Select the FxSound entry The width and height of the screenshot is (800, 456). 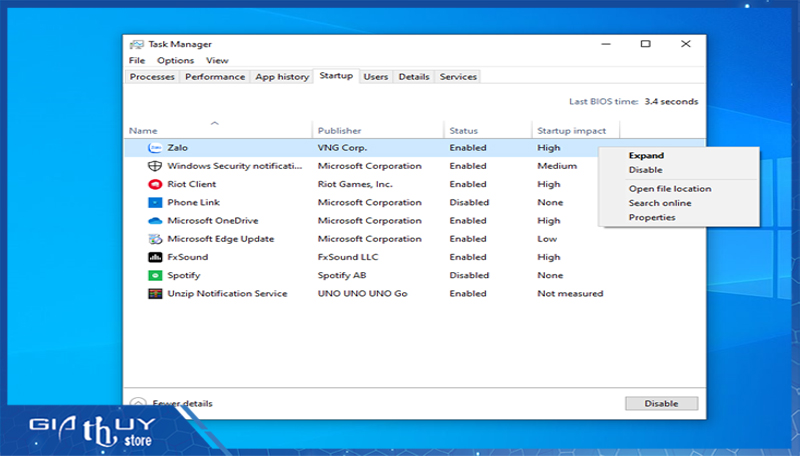188,257
